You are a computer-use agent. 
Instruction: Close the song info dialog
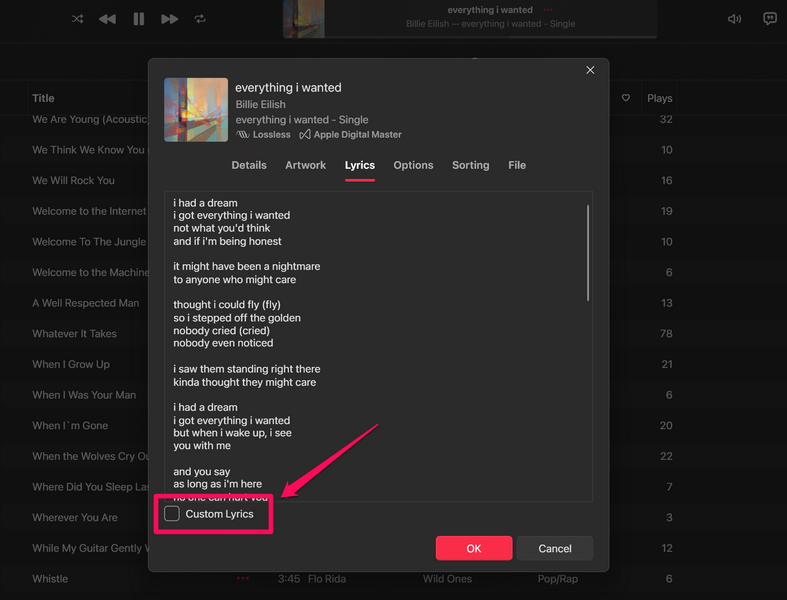tap(590, 70)
